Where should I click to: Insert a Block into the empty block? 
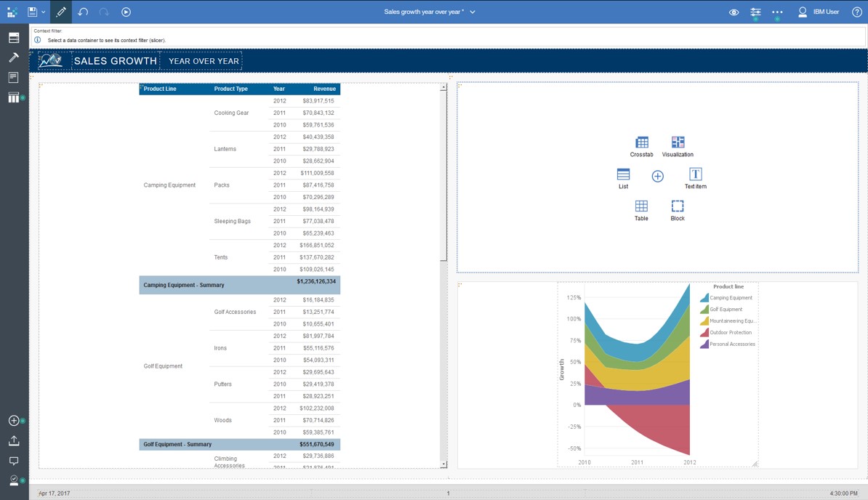(678, 211)
